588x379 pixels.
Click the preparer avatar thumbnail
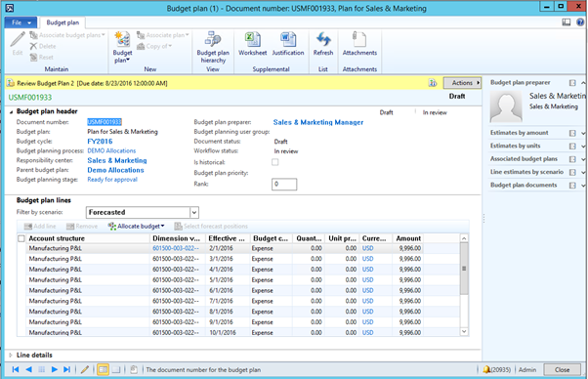(x=506, y=106)
